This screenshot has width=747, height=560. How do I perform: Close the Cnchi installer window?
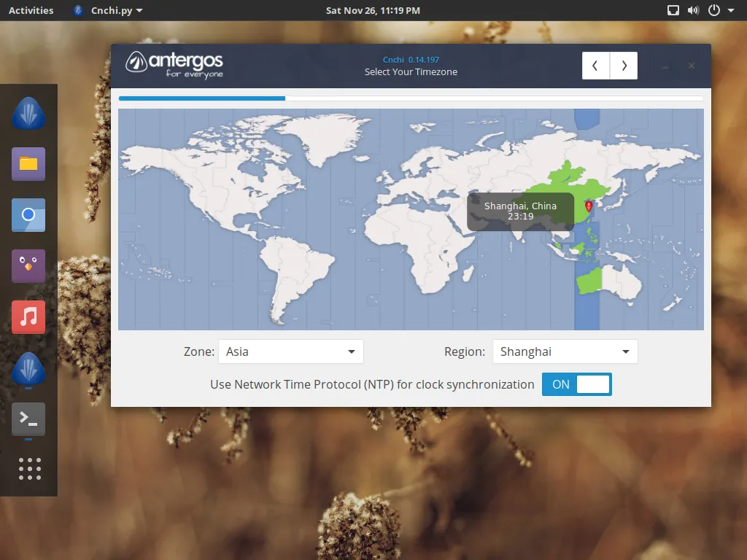(692, 66)
